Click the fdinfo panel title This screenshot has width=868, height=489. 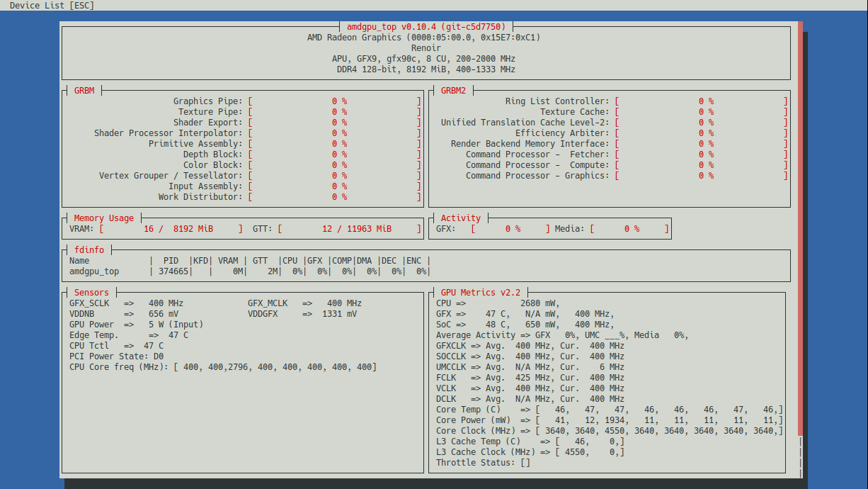click(x=90, y=250)
